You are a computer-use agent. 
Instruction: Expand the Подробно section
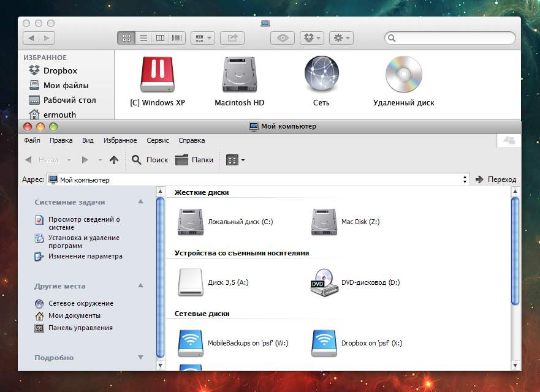coord(140,357)
